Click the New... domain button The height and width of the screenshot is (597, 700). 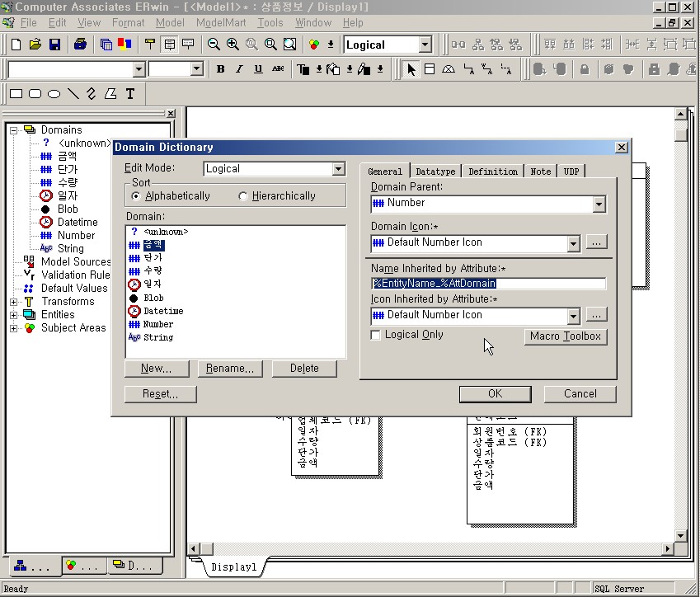pyautogui.click(x=157, y=369)
